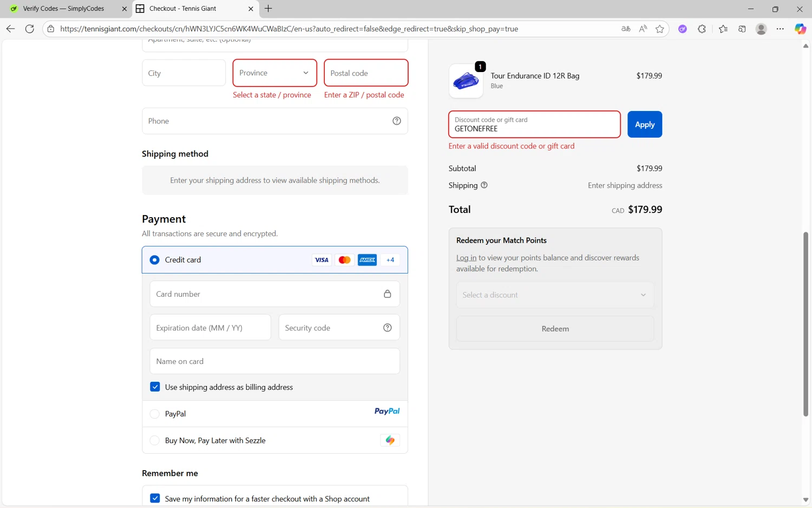Choose Buy Now, Pay Later with Sezzle

[x=154, y=440]
